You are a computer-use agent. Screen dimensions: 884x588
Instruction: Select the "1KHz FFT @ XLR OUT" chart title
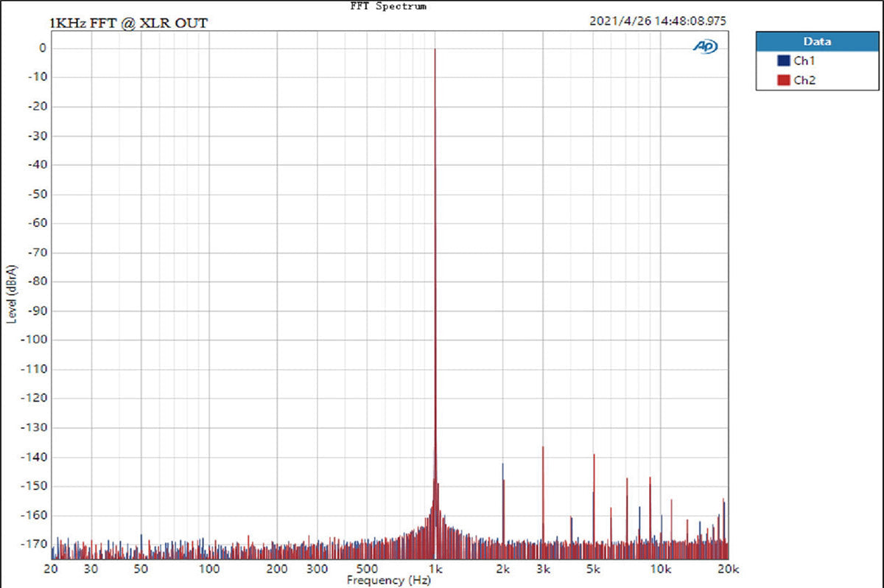coord(128,24)
